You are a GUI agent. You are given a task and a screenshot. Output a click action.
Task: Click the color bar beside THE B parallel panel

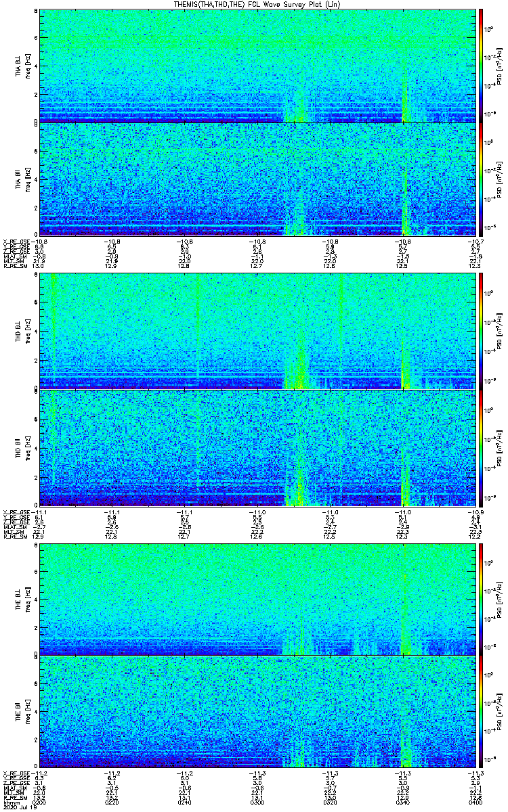tap(482, 712)
